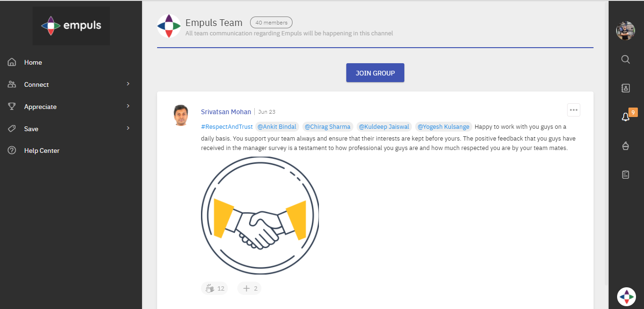Open the @Kuldeep Jaiswal mention
644x309 pixels.
tap(384, 126)
